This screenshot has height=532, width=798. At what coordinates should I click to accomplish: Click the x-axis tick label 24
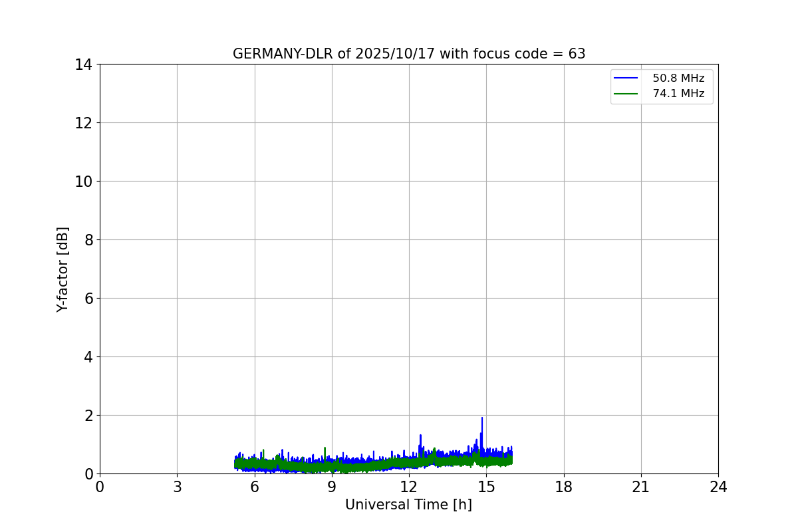[x=718, y=487]
